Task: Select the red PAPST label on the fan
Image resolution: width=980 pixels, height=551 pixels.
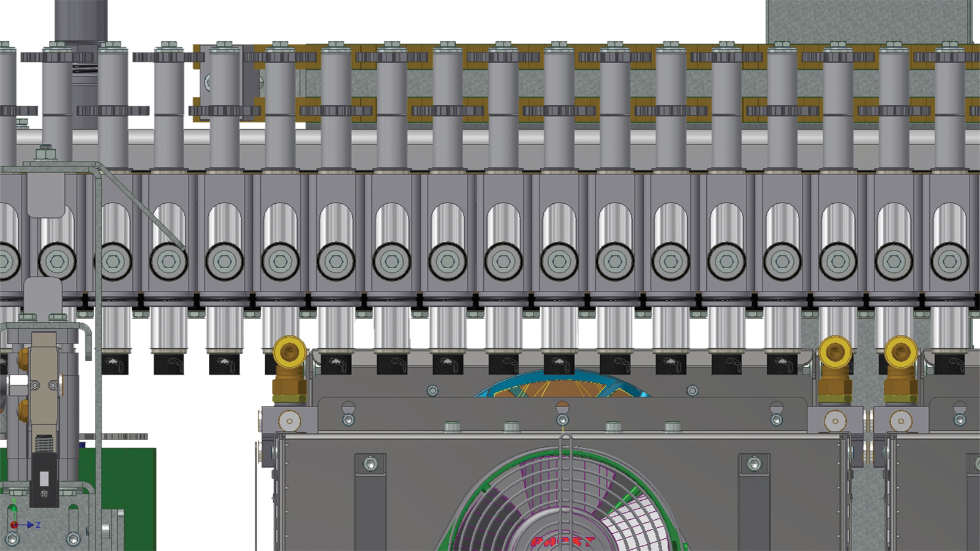Action: click(x=562, y=541)
